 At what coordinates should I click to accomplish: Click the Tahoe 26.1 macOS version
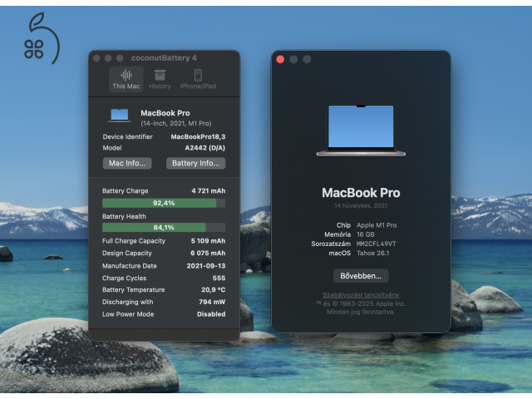tap(373, 253)
